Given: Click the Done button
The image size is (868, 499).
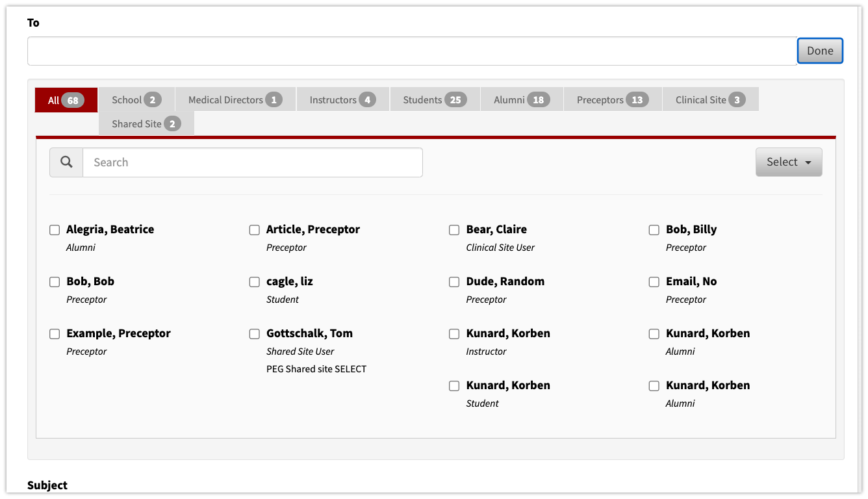Looking at the screenshot, I should tap(820, 51).
